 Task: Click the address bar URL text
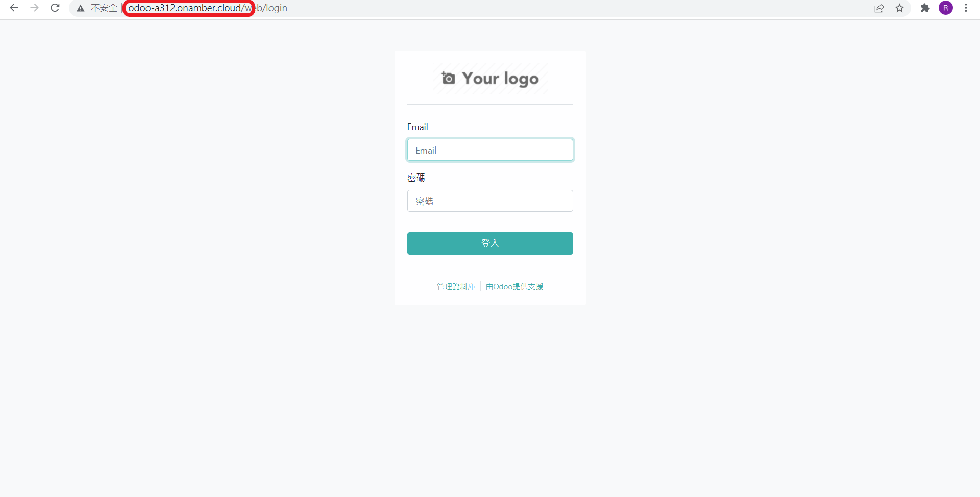(x=208, y=8)
